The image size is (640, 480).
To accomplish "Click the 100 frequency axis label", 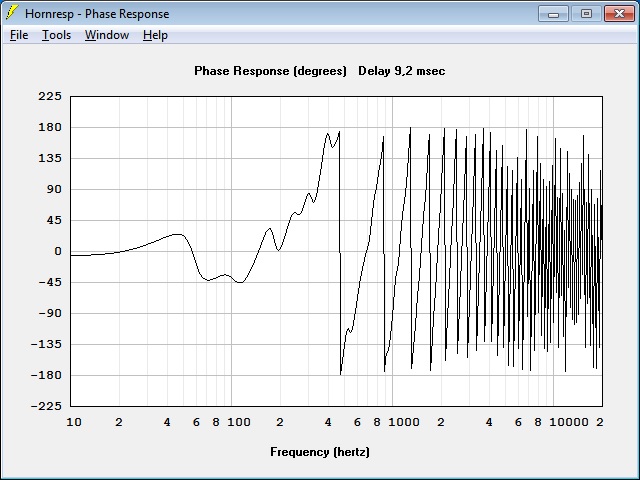I will [x=239, y=422].
